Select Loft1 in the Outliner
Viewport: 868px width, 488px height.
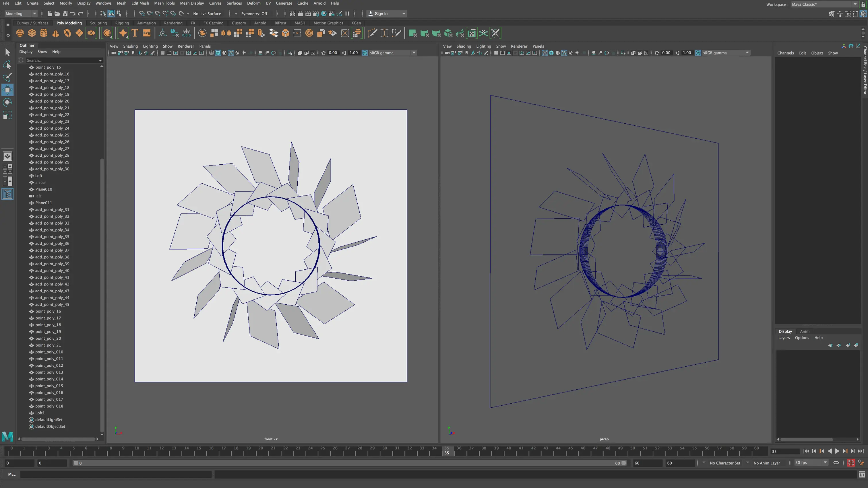(x=40, y=413)
